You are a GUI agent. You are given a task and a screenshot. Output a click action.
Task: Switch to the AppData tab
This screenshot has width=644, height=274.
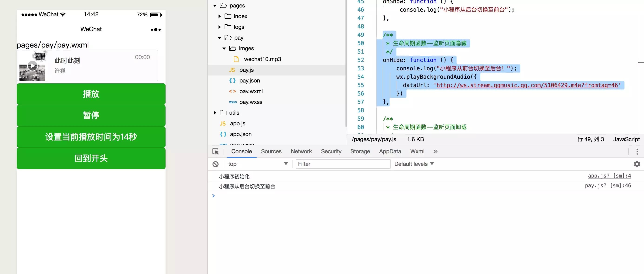tap(390, 151)
